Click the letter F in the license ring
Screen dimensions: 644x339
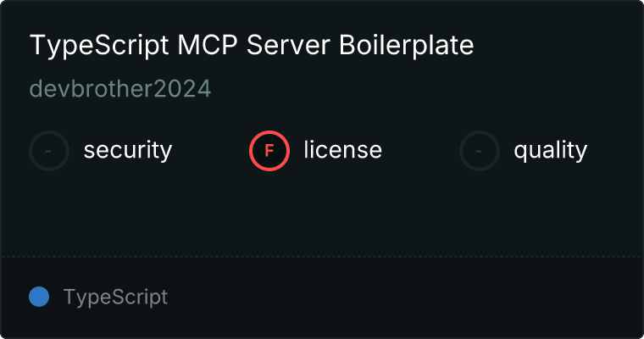269,151
